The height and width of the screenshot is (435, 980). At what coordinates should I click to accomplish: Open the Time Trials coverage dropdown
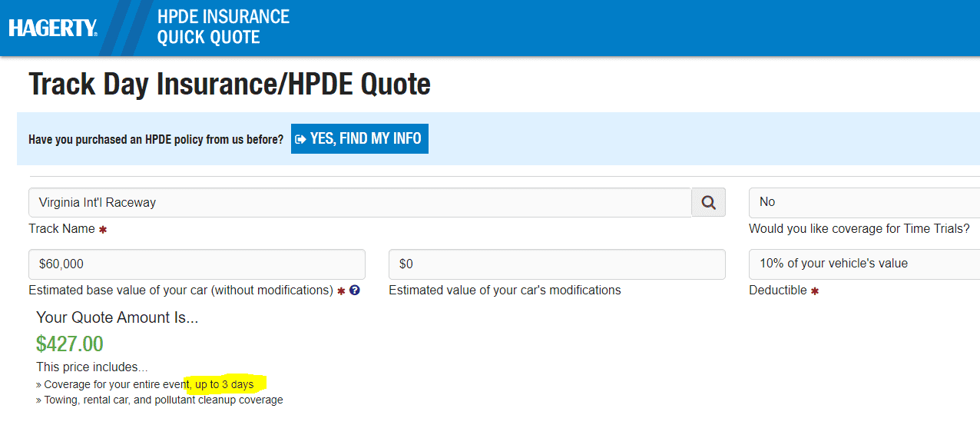tap(864, 202)
